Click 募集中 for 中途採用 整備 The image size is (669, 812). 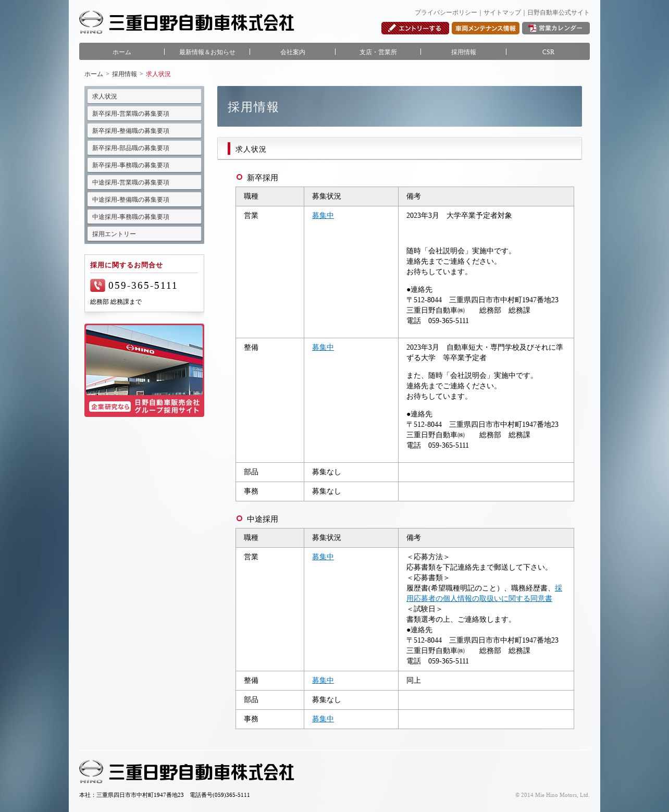[x=323, y=680]
